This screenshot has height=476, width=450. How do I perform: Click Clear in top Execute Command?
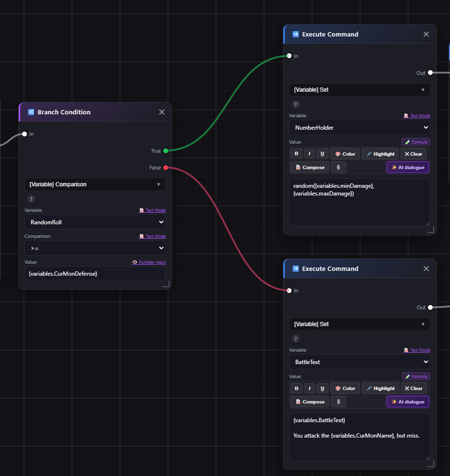(414, 154)
